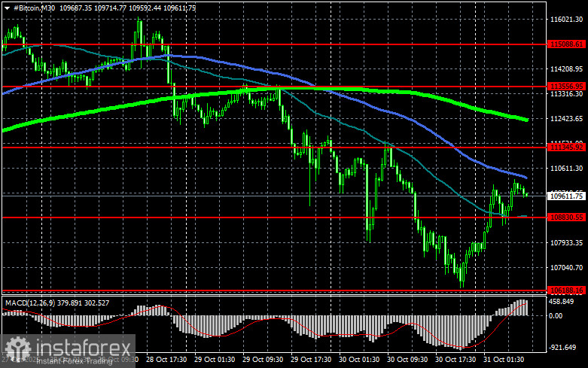
Task: Click the 31 Oct 01:30 time label
Action: pyautogui.click(x=504, y=359)
